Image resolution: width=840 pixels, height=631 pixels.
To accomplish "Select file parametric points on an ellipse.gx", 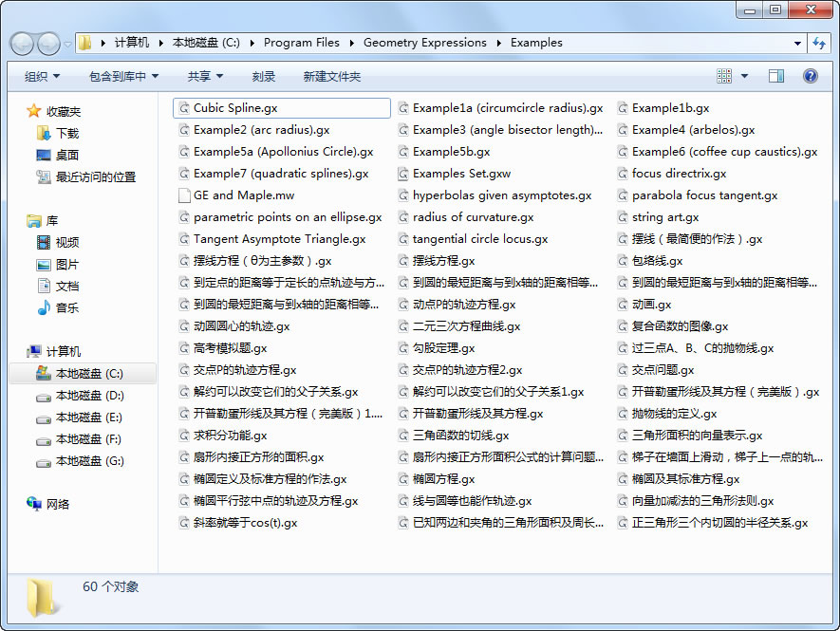I will [x=280, y=217].
